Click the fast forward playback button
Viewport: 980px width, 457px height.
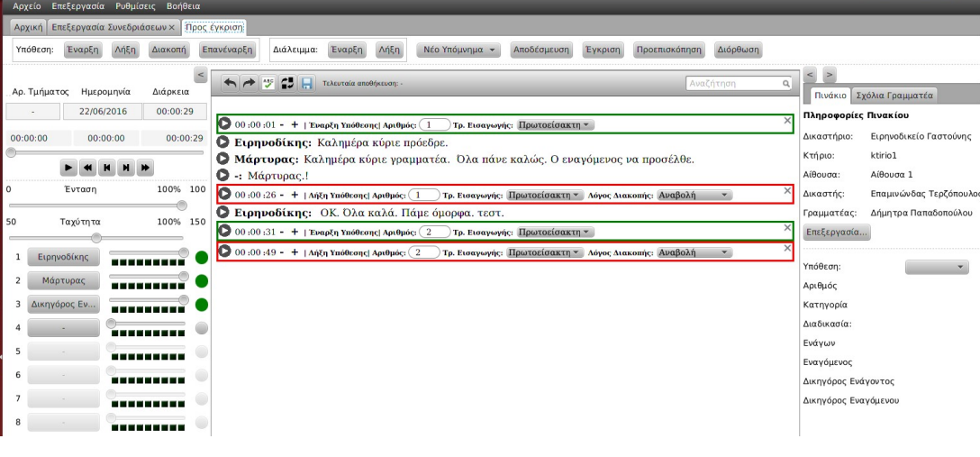click(x=145, y=169)
